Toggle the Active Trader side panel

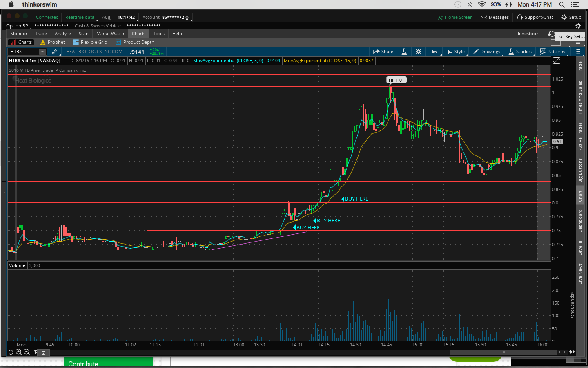[580, 136]
